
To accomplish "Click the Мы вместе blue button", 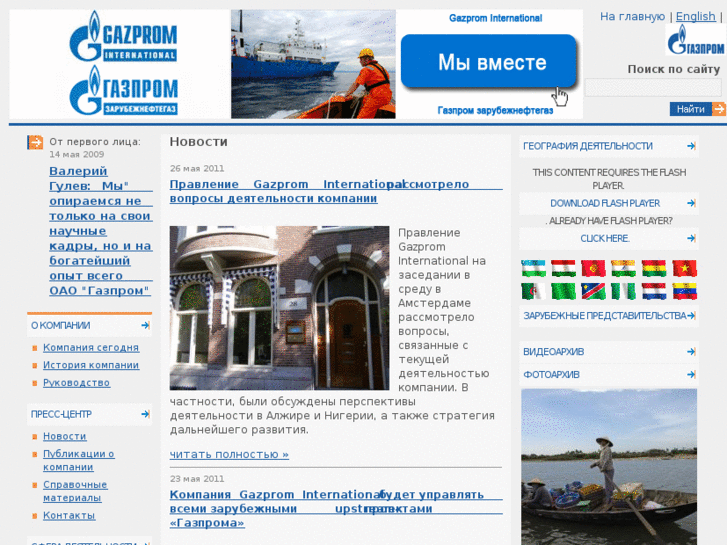I will pyautogui.click(x=488, y=61).
